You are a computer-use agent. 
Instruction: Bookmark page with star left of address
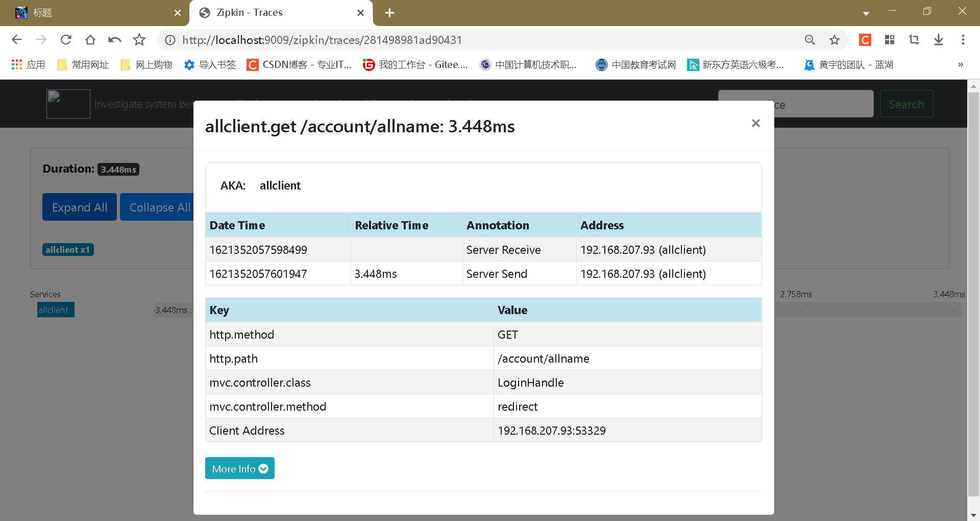(x=139, y=40)
